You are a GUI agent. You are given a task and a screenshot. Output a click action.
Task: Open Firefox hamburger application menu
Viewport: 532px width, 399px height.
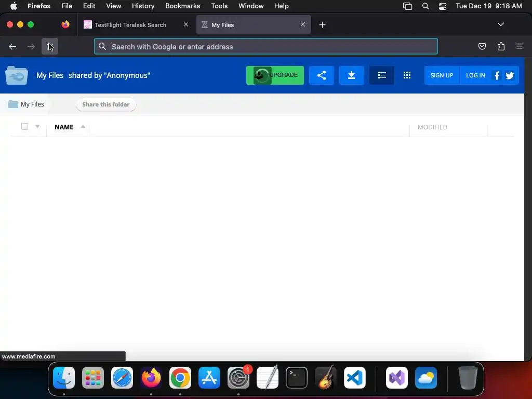(519, 46)
